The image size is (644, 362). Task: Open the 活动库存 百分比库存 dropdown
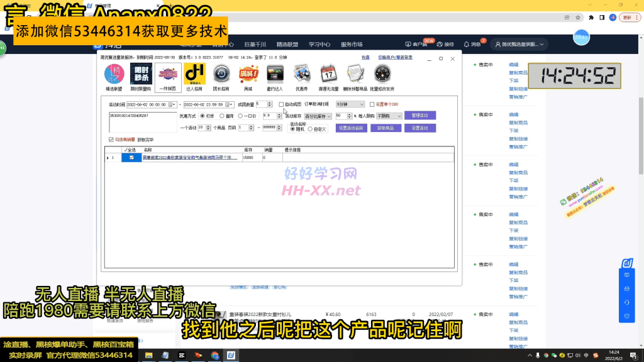click(x=318, y=116)
